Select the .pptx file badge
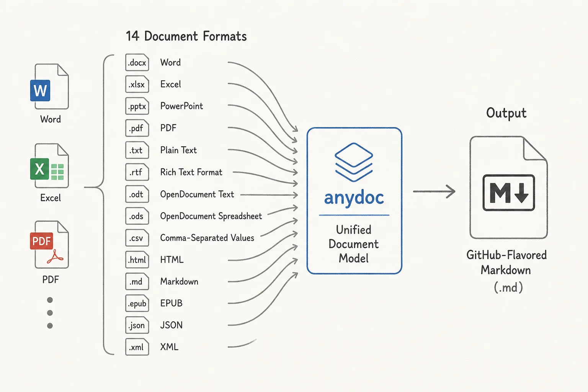 (x=137, y=106)
